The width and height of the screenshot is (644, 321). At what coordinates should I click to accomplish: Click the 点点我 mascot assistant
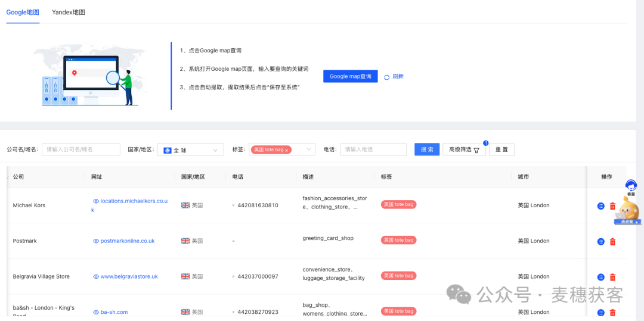point(628,210)
